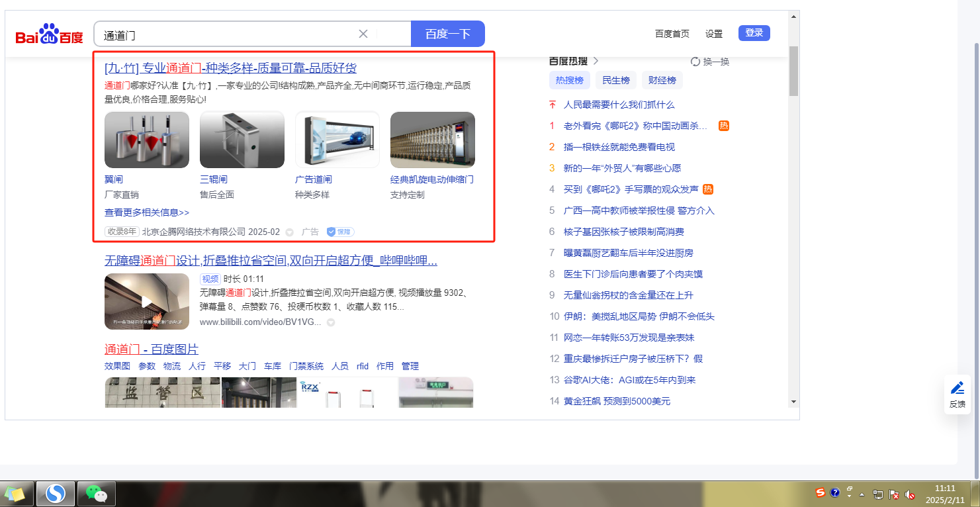Click the 翼闸 product thumbnail
The height and width of the screenshot is (507, 980).
pyautogui.click(x=147, y=140)
